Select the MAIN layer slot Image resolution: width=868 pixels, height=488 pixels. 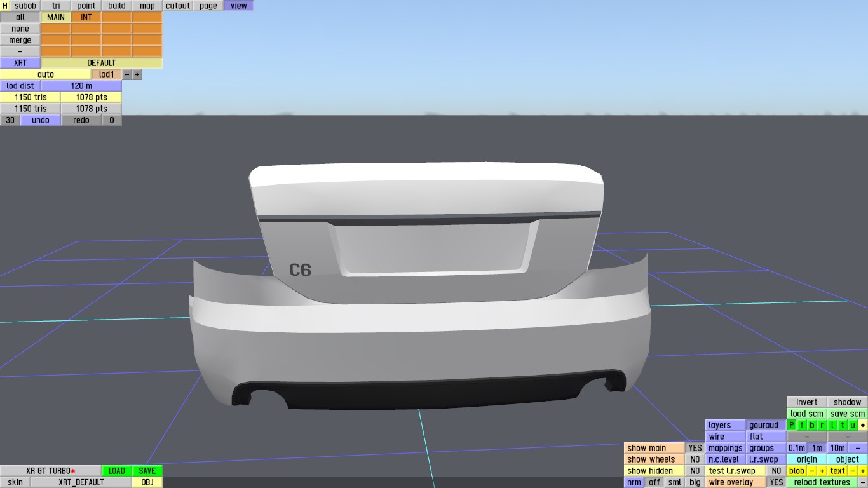coord(56,17)
